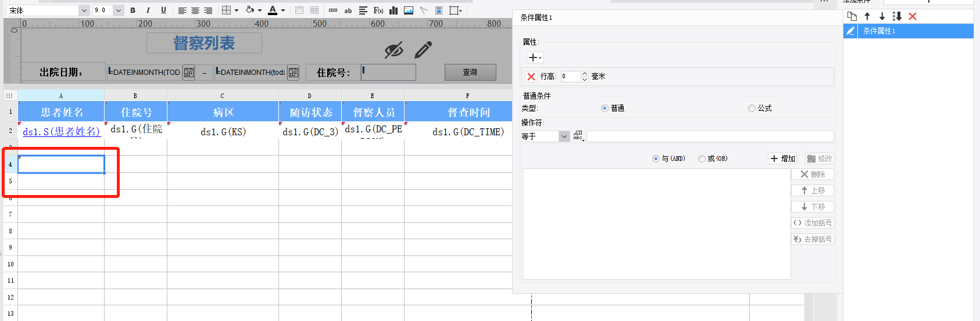Move the condition up with the arrow icon
Image resolution: width=980 pixels, height=321 pixels.
tap(867, 16)
